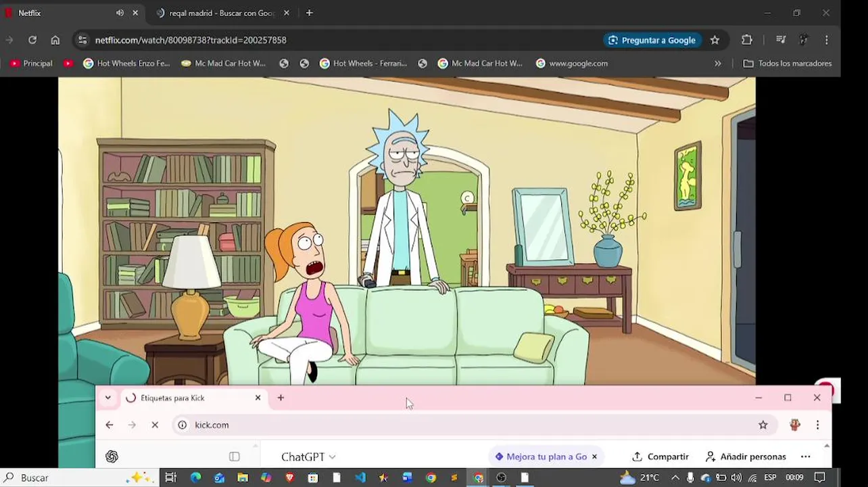Close the Etiquetas para Kick tab
Viewport: 868px width, 487px height.
pyautogui.click(x=258, y=398)
